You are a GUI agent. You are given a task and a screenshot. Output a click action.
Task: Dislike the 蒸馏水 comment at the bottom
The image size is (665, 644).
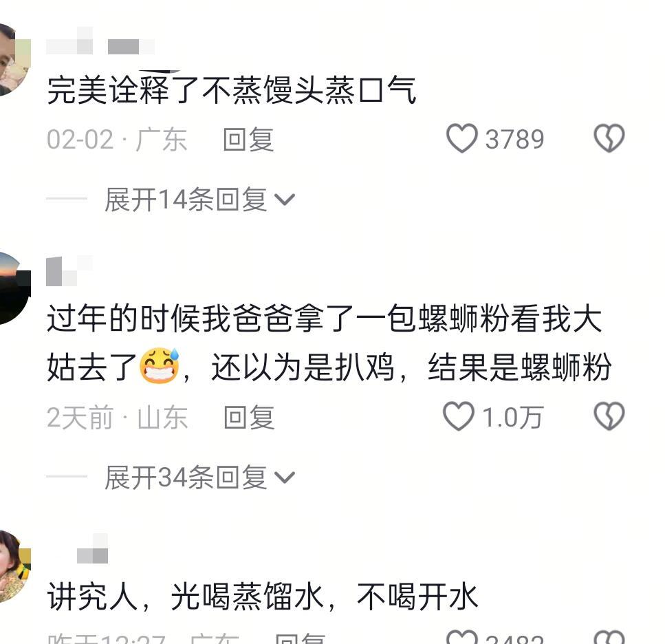[x=609, y=637]
